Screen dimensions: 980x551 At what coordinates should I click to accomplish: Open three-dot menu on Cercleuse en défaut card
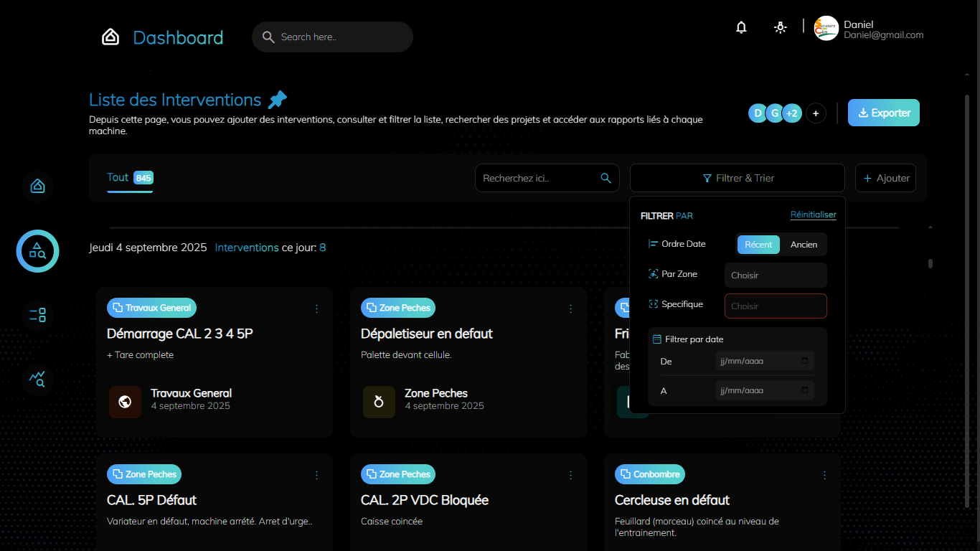click(x=824, y=475)
